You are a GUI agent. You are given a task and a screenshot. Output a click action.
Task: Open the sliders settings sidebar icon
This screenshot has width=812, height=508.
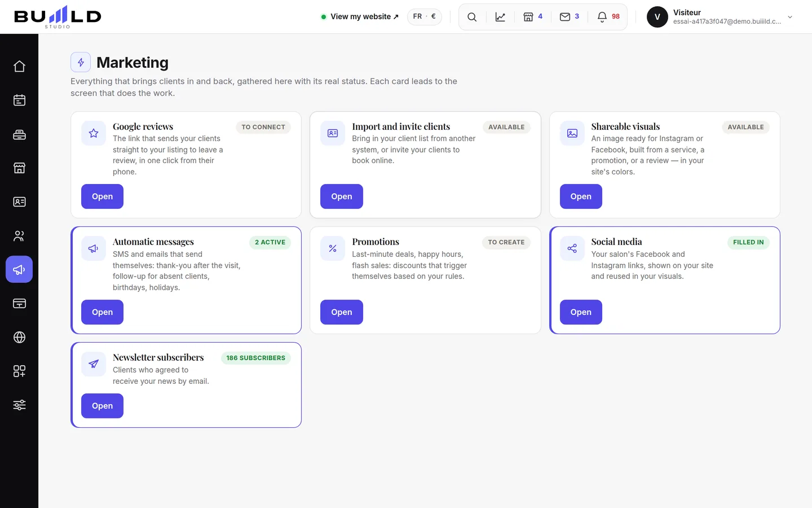(x=19, y=405)
